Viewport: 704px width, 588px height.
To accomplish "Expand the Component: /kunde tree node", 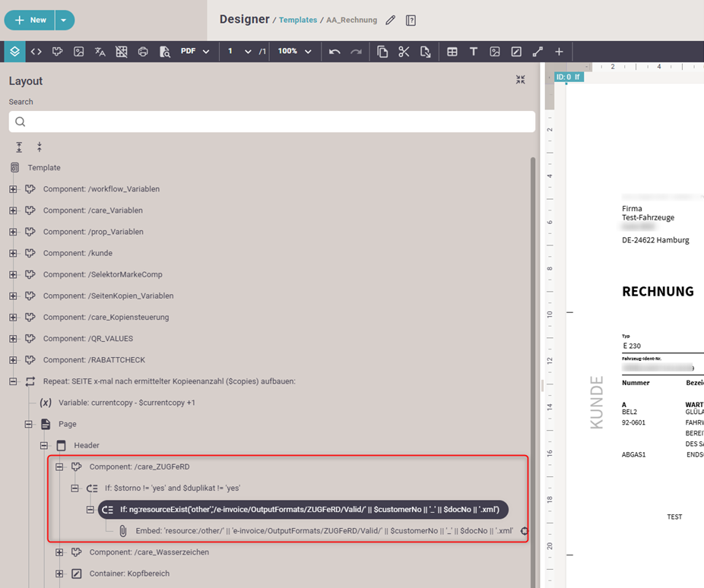I will [x=13, y=253].
